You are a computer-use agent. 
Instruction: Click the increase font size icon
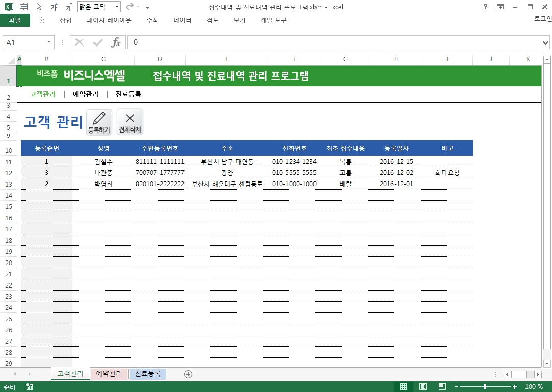(x=54, y=7)
